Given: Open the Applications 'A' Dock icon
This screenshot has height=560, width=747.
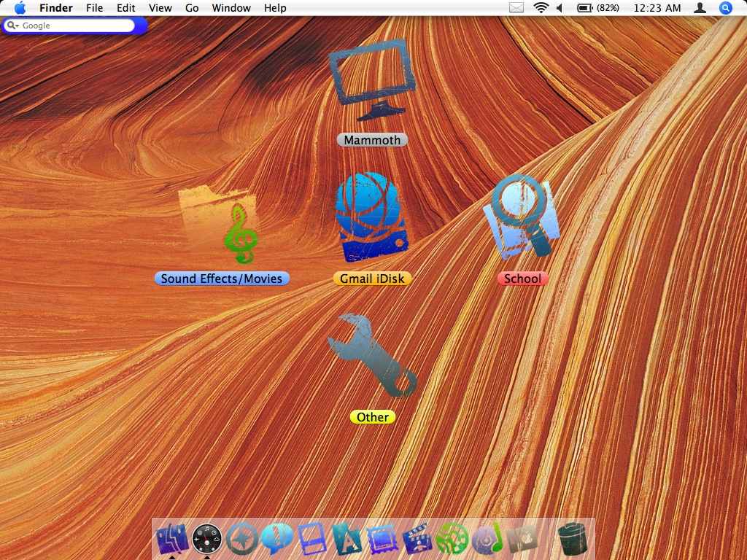Looking at the screenshot, I should [347, 539].
